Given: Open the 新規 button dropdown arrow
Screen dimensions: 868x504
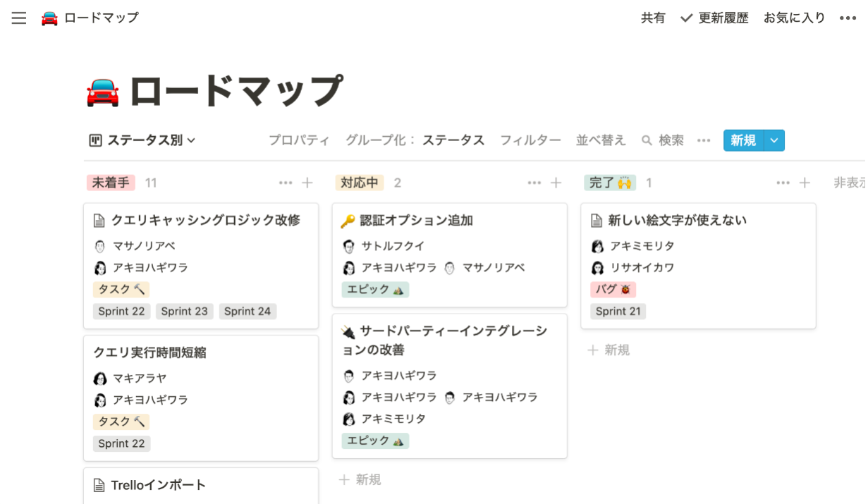Looking at the screenshot, I should point(774,140).
